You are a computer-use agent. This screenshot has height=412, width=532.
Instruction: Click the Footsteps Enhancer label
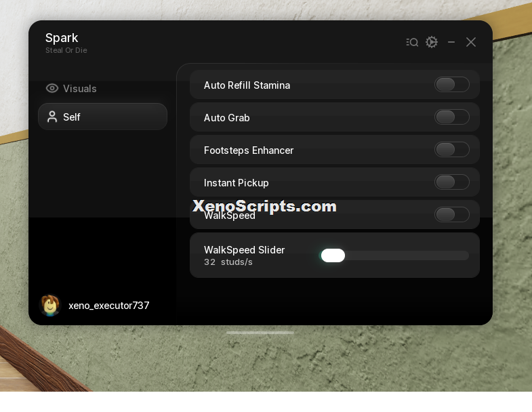click(x=249, y=150)
